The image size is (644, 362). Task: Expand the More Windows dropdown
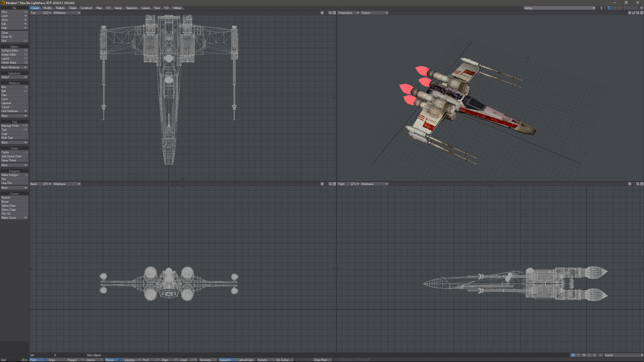pos(14,67)
